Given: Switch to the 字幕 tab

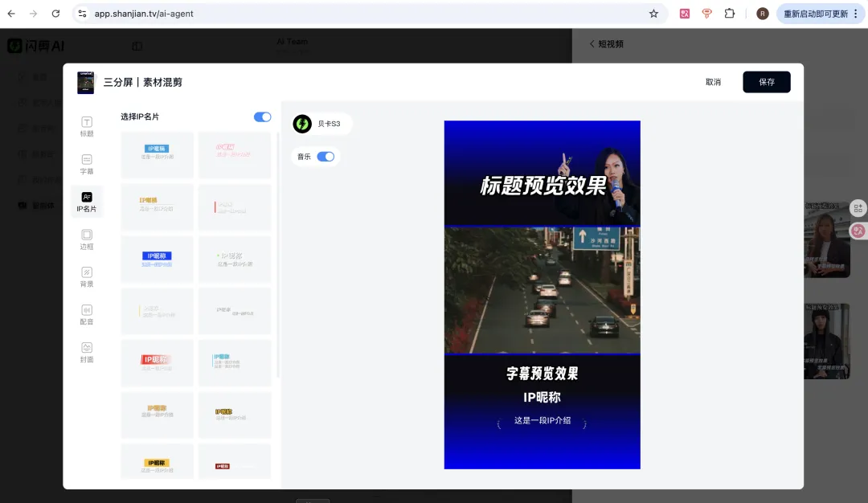Looking at the screenshot, I should 87,166.
